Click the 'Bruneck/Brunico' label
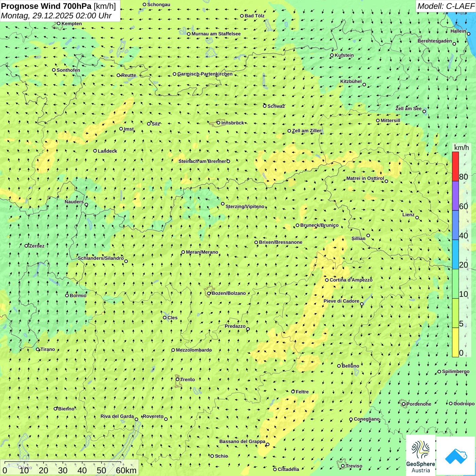This screenshot has width=476, height=476. pos(319,225)
